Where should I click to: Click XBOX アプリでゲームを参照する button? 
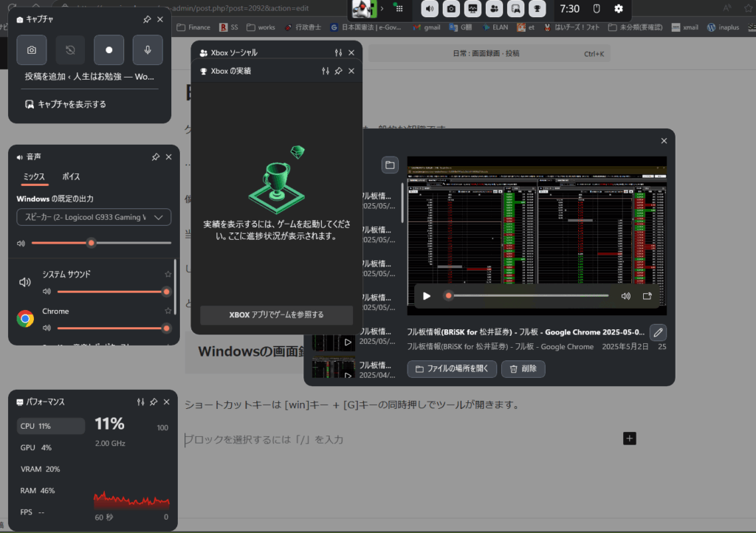[277, 314]
